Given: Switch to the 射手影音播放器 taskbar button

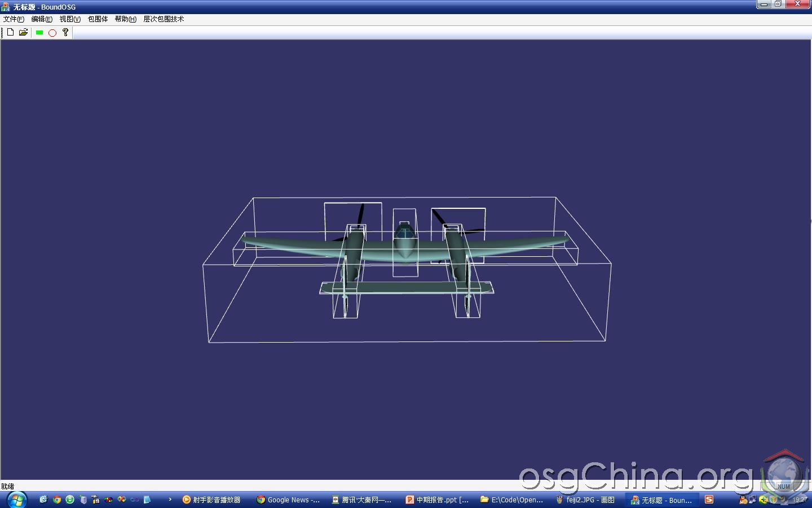Looking at the screenshot, I should pos(212,500).
